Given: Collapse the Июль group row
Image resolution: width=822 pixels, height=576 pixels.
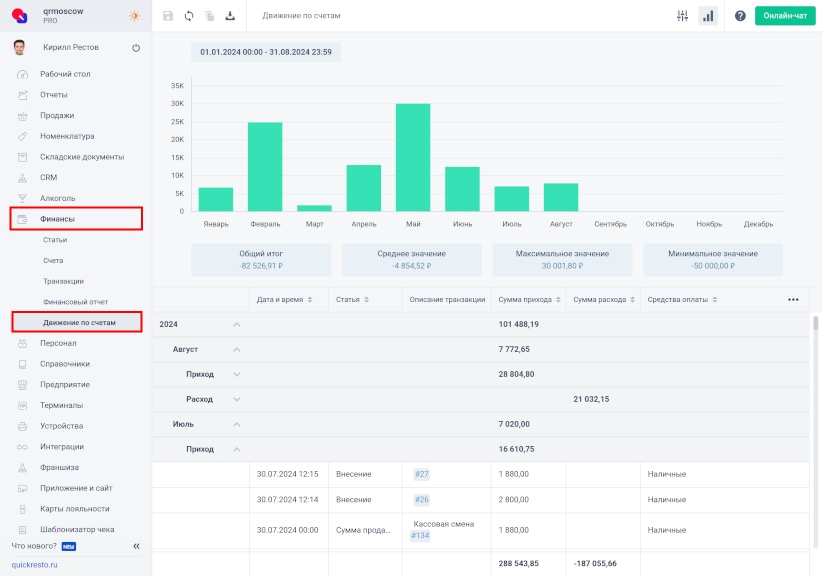Looking at the screenshot, I should pyautogui.click(x=236, y=424).
